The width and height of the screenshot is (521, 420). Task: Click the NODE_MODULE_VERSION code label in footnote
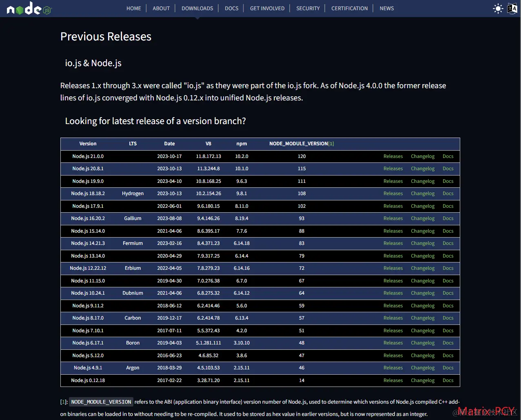coord(101,402)
